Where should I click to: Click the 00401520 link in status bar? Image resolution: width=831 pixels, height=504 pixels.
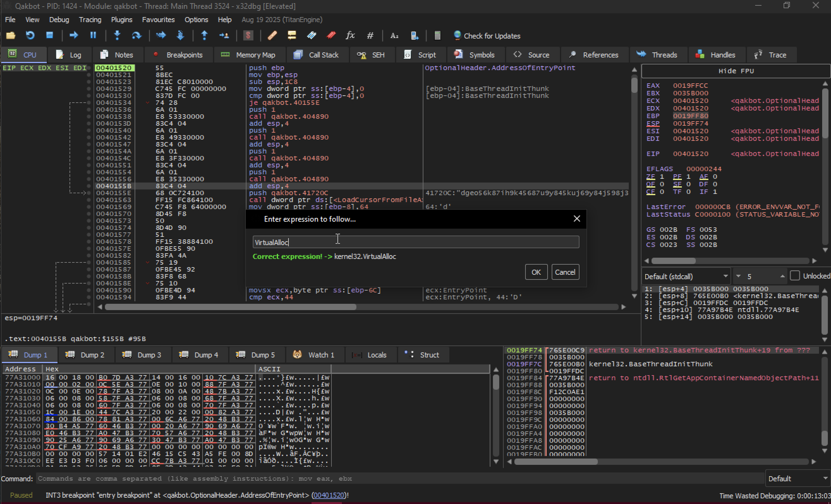[329, 495]
